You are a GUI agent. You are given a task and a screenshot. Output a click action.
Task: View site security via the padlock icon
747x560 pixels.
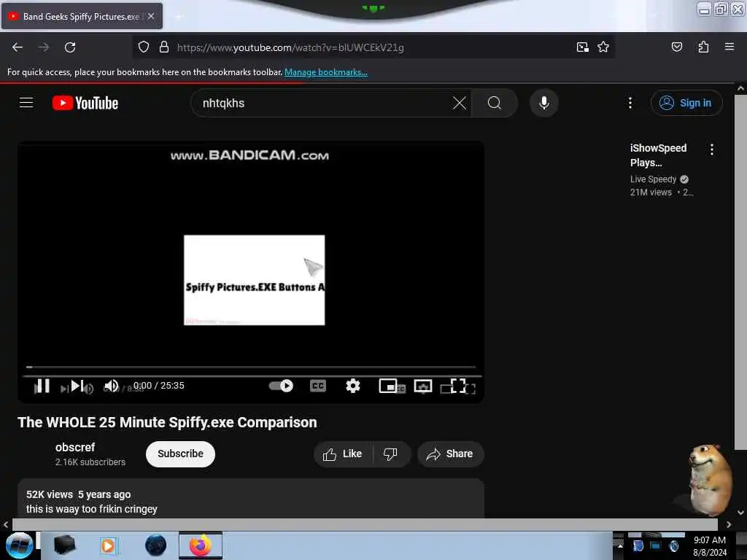[164, 47]
